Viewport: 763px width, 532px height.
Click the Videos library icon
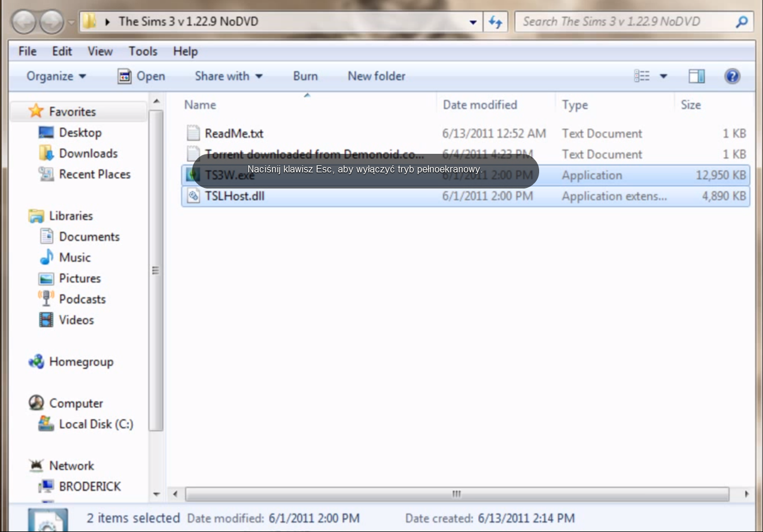click(x=46, y=320)
